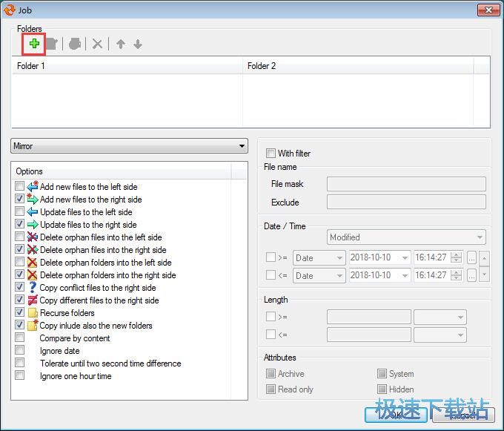Expand the Modified date type dropdown
Image resolution: width=504 pixels, height=431 pixels.
pyautogui.click(x=480, y=237)
